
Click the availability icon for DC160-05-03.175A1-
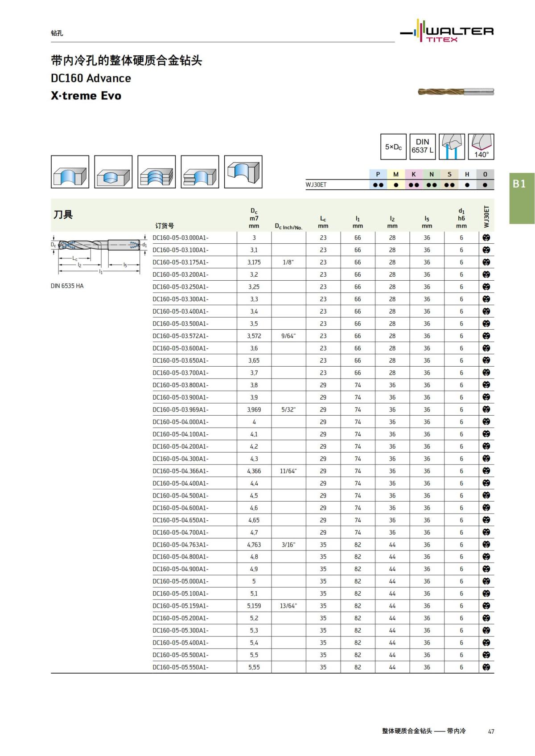[486, 262]
